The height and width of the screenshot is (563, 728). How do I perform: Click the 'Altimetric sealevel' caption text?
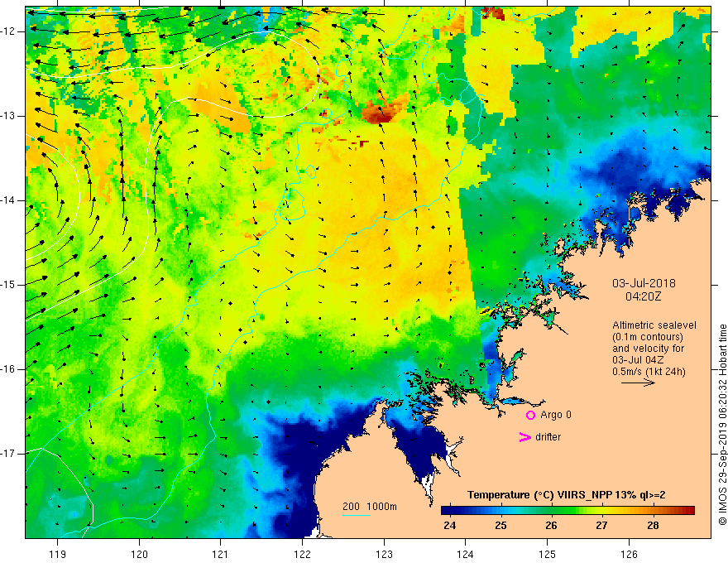click(x=654, y=325)
